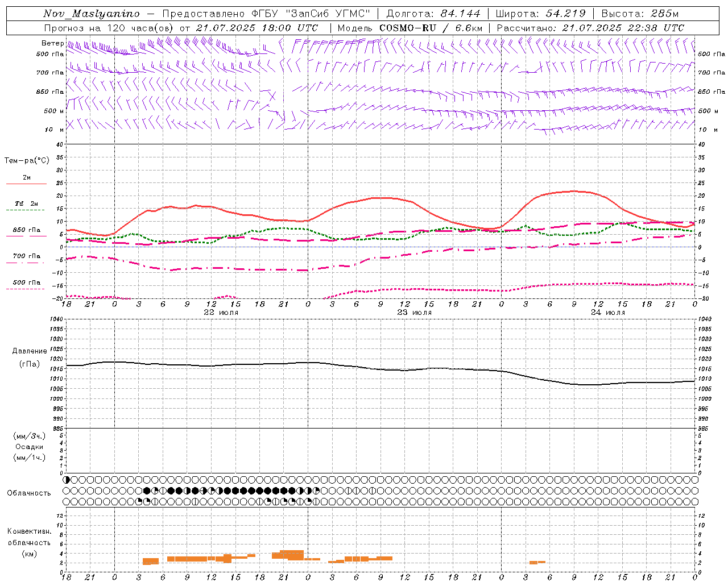This screenshot has height=582, width=728.
Task: Click the red line sample under '2м' legend
Action: 26,184
